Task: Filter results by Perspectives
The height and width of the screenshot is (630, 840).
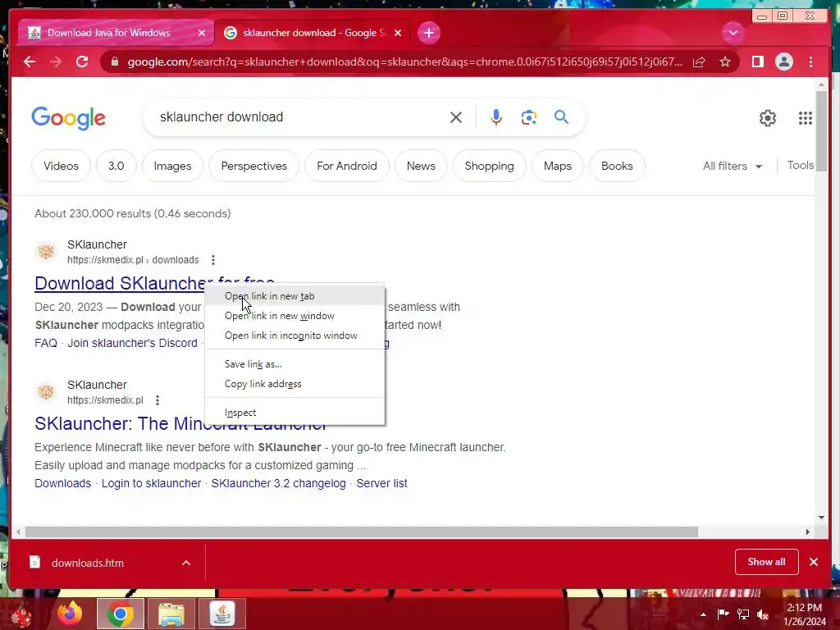Action: tap(254, 166)
